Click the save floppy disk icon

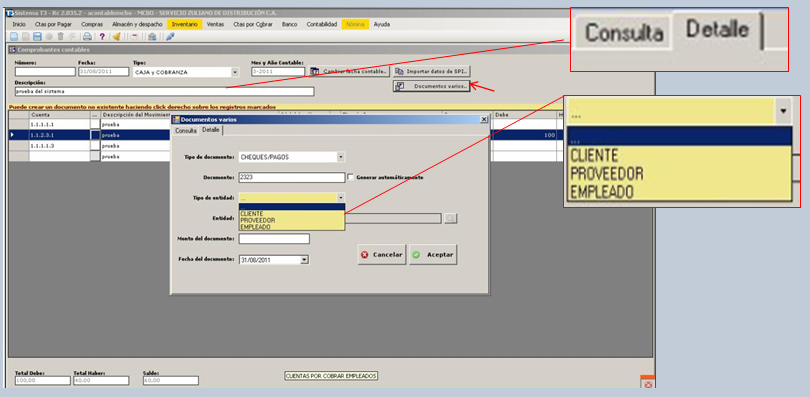coord(37,36)
